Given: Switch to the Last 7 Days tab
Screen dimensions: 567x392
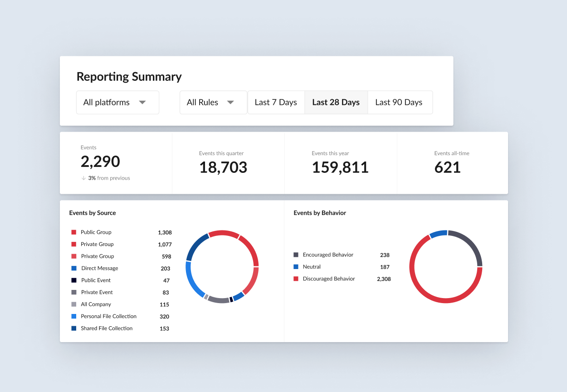Looking at the screenshot, I should pyautogui.click(x=276, y=103).
